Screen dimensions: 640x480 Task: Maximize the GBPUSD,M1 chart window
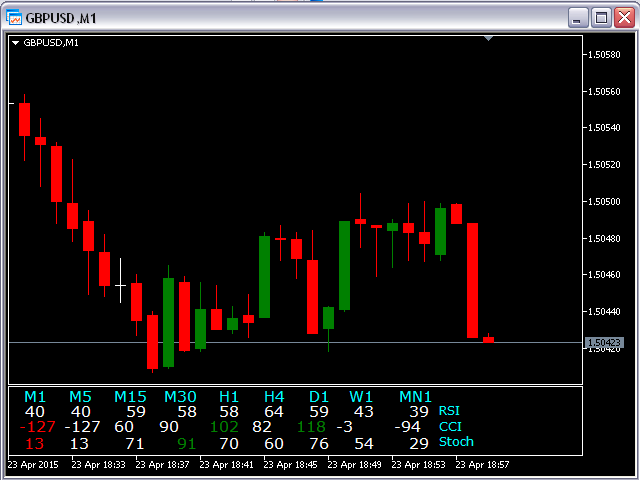click(x=601, y=18)
